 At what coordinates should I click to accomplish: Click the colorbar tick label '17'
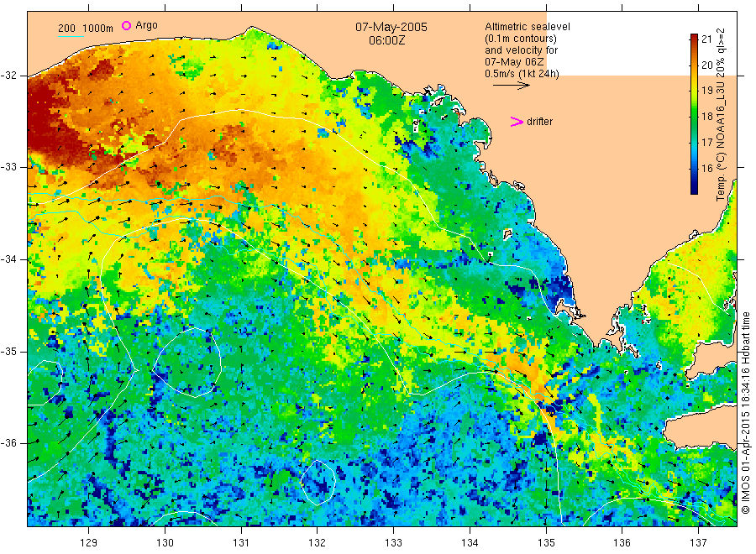tap(706, 142)
